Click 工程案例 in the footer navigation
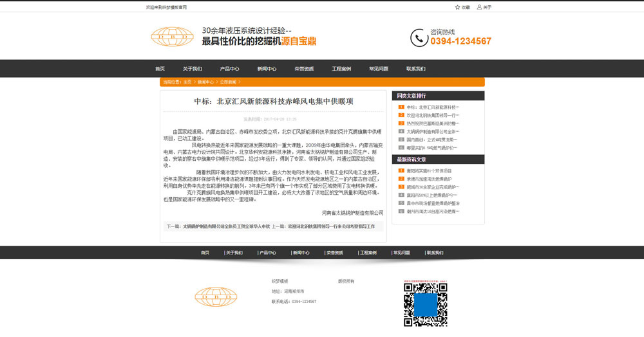This screenshot has height=337, width=644. [368, 253]
